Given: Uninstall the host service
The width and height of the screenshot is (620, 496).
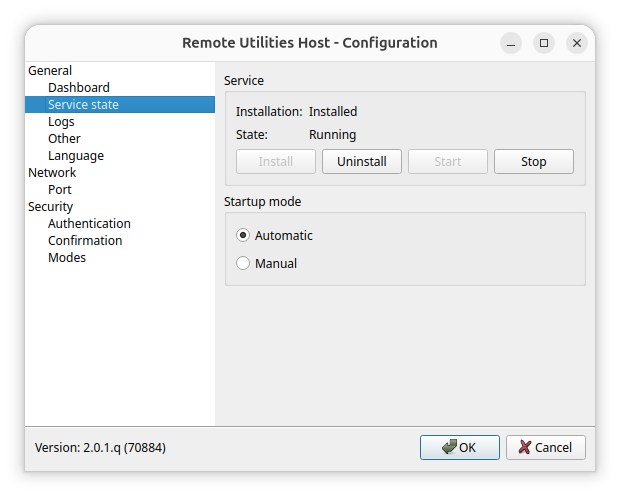Looking at the screenshot, I should click(362, 161).
